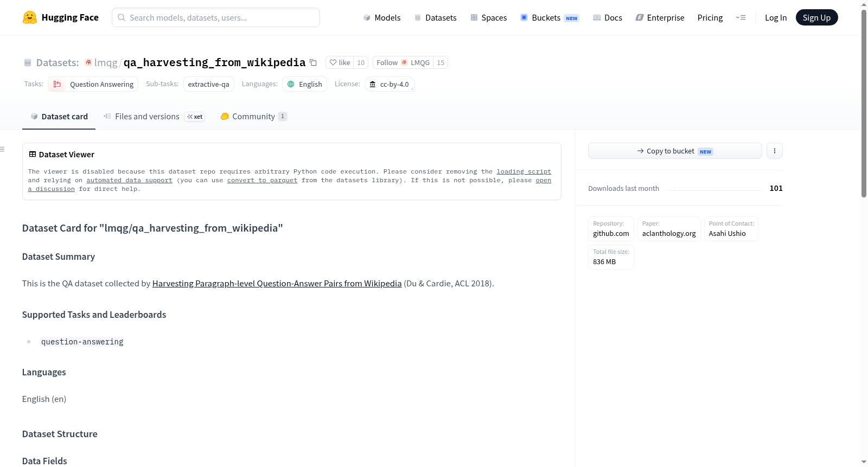Select the Question Answering task tag

click(x=93, y=84)
